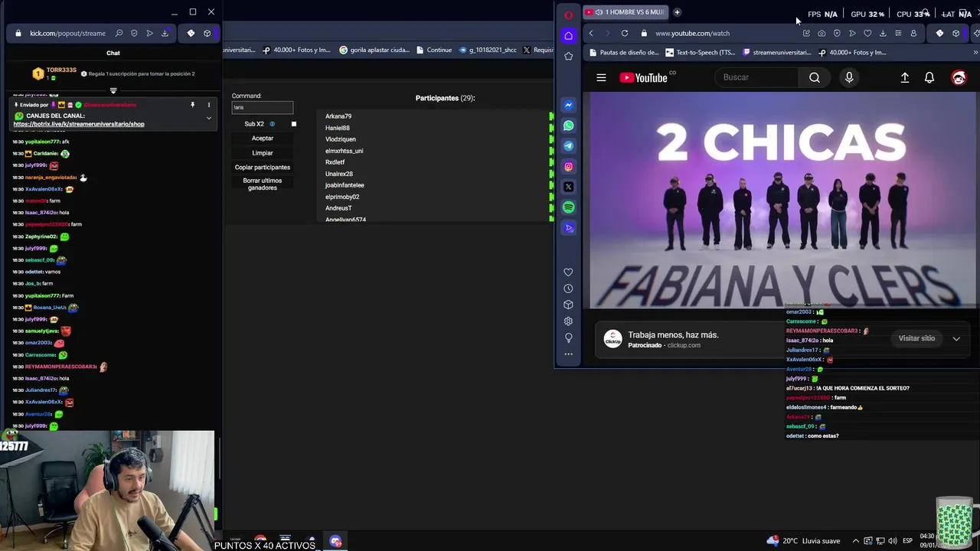980x551 pixels.
Task: Open a new tab with the plus button
Action: point(677,12)
